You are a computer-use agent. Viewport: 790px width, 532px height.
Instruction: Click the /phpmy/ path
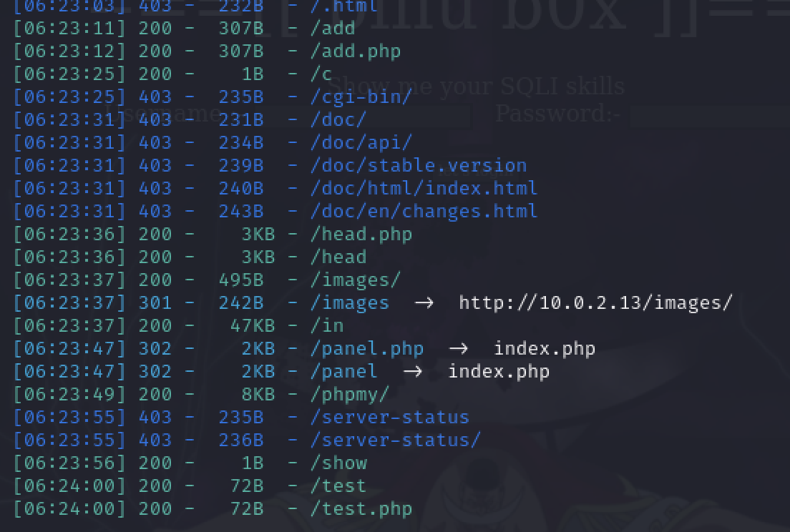pyautogui.click(x=350, y=395)
